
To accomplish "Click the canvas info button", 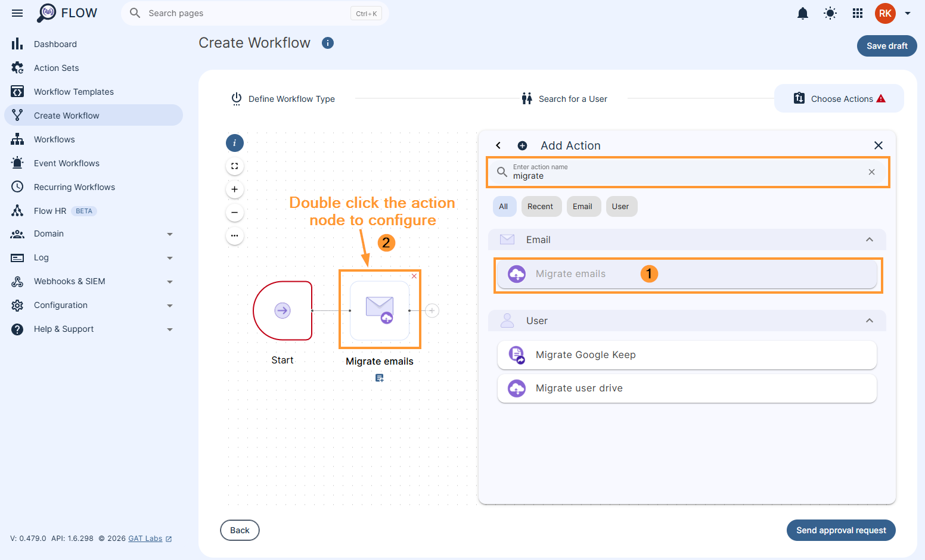I will click(x=235, y=143).
